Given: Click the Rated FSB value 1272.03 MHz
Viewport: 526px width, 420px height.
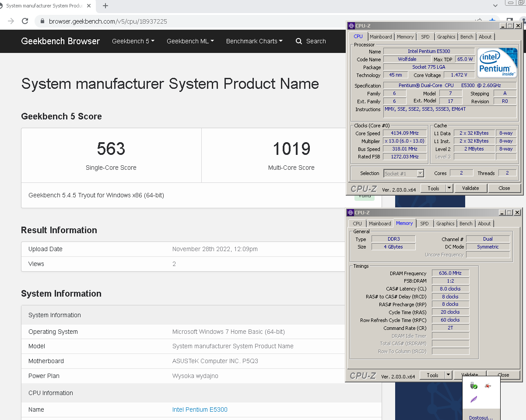Looking at the screenshot, I should pos(405,157).
